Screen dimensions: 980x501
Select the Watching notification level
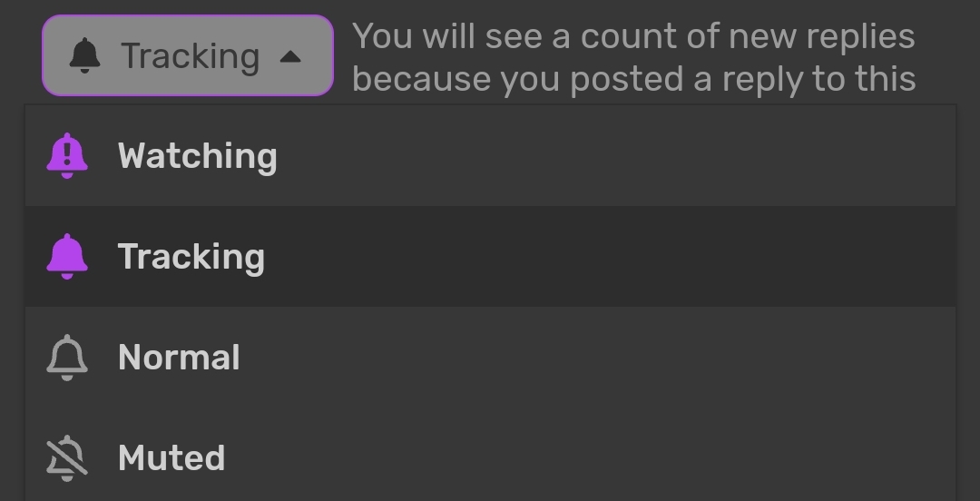pos(490,156)
